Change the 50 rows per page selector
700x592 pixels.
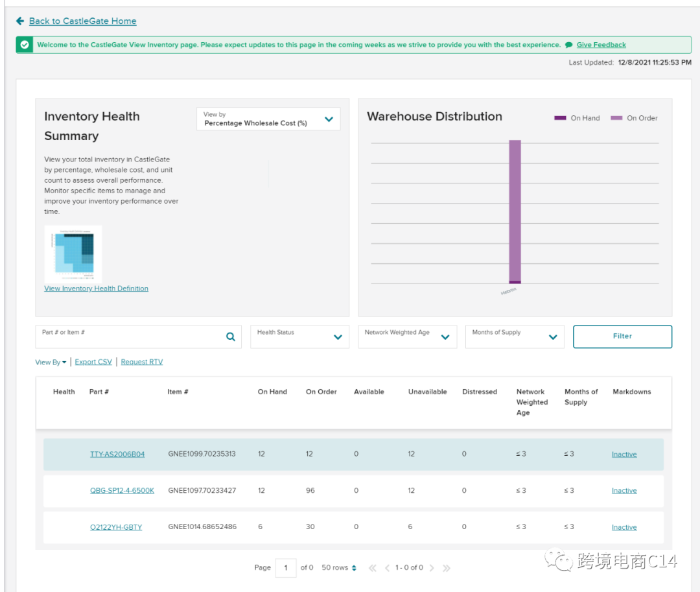(339, 568)
